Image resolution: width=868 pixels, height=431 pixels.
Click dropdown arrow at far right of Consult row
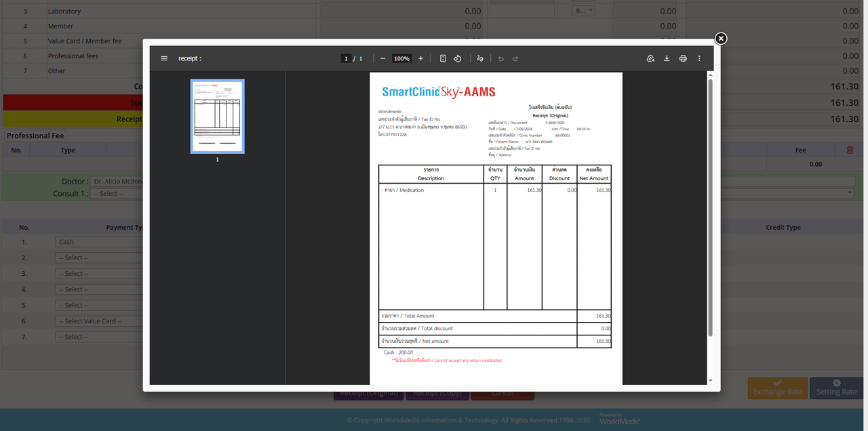click(x=850, y=193)
